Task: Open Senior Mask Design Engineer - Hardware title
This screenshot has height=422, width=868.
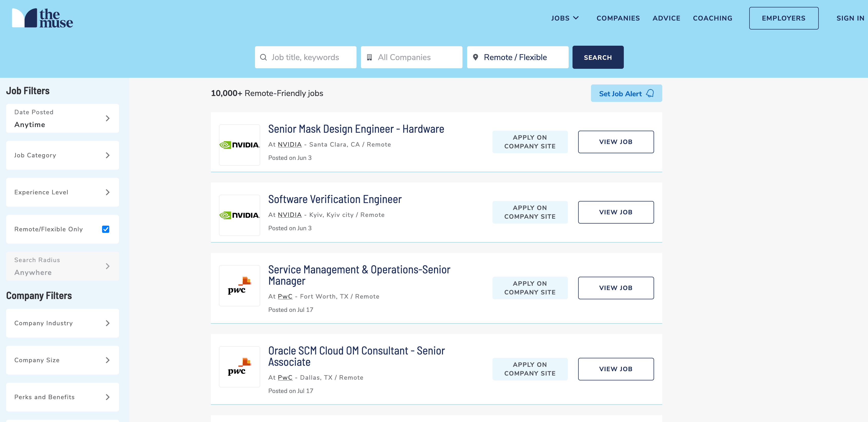Action: tap(356, 129)
